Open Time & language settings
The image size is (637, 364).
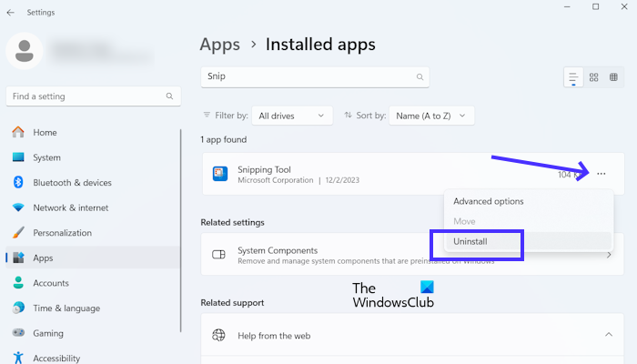pos(66,308)
